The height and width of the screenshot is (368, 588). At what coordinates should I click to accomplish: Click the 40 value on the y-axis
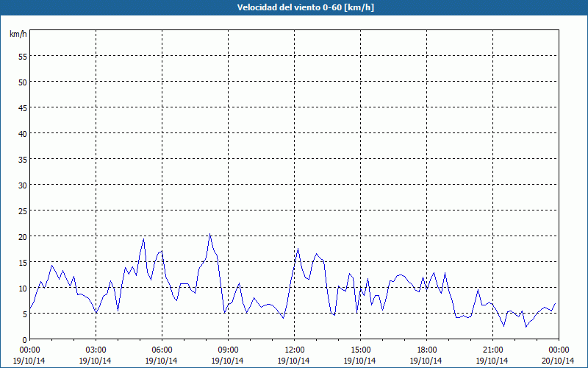point(23,133)
